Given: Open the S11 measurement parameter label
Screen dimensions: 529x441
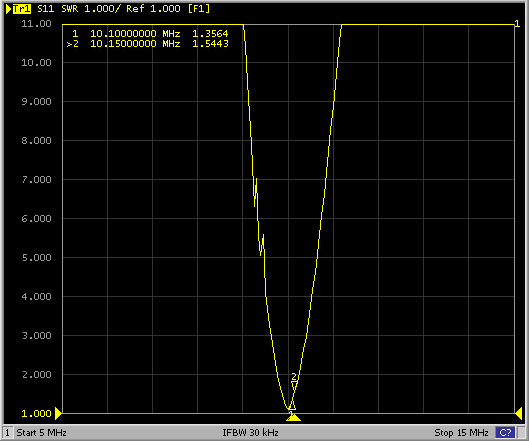Looking at the screenshot, I should [46, 9].
